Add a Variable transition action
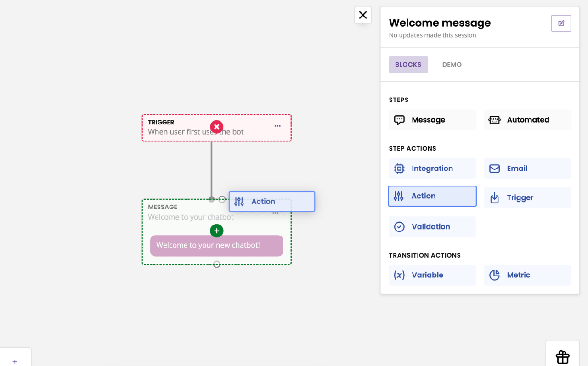Screen dimensions: 588x366 [x=432, y=275]
